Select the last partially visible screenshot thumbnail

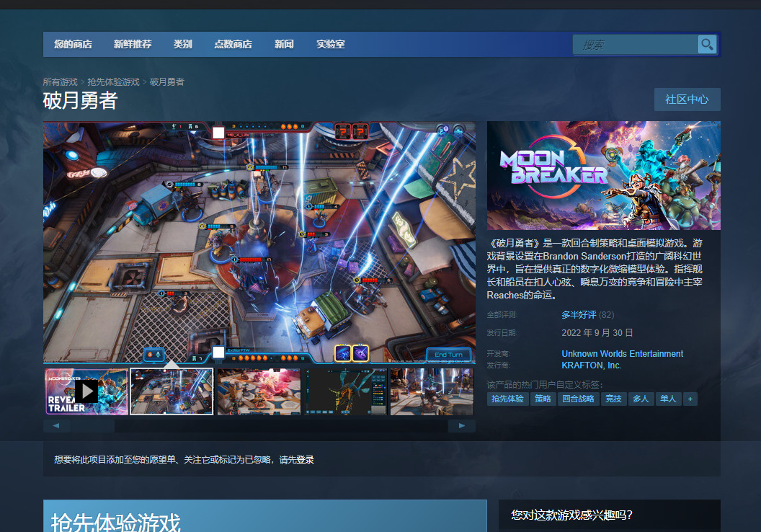tap(432, 391)
